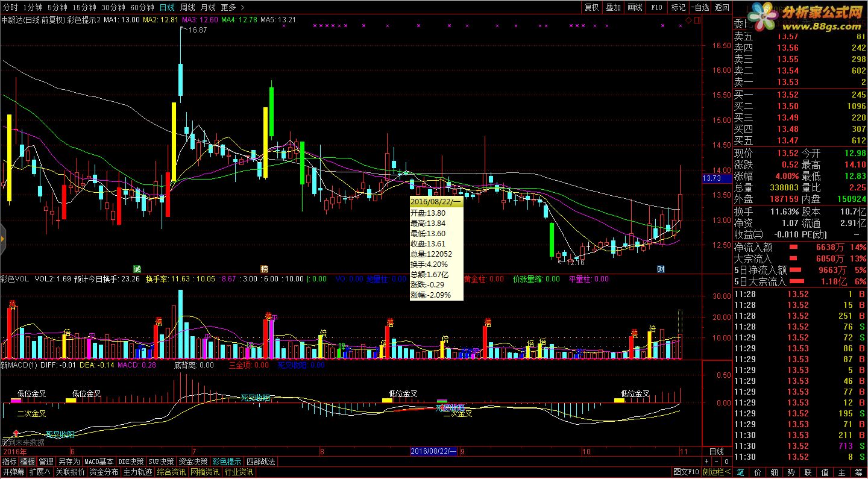Click the 16.87 high price label
This screenshot has width=868, height=479.
point(197,30)
